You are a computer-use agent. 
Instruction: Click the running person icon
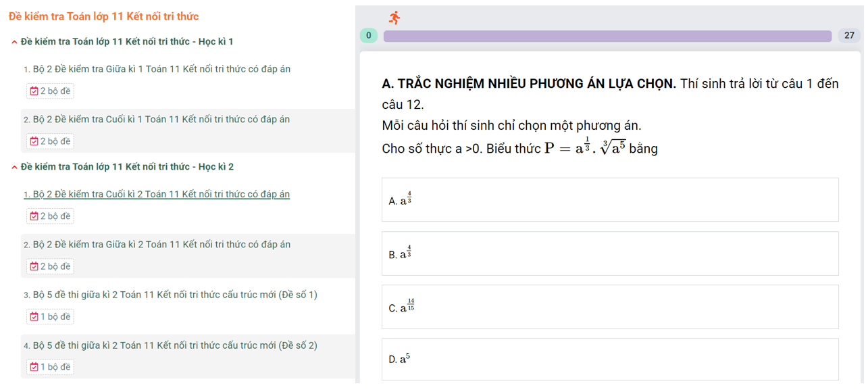click(394, 18)
